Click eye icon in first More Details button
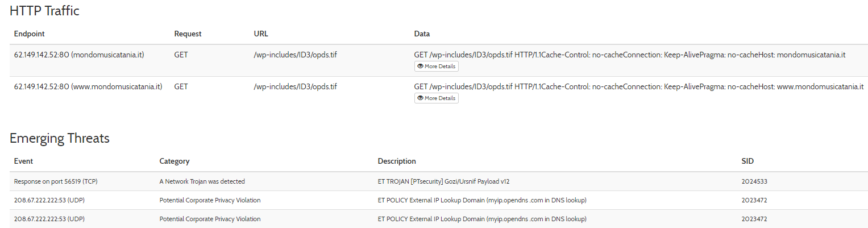 click(420, 66)
